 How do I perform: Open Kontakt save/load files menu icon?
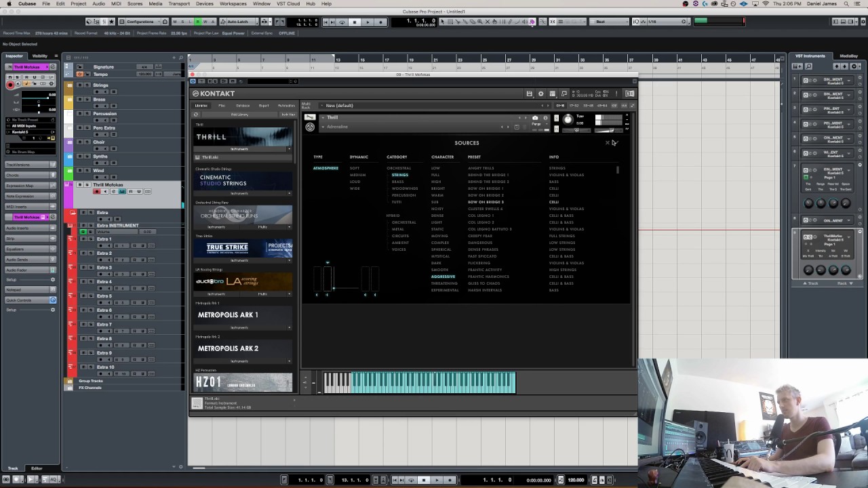click(529, 94)
